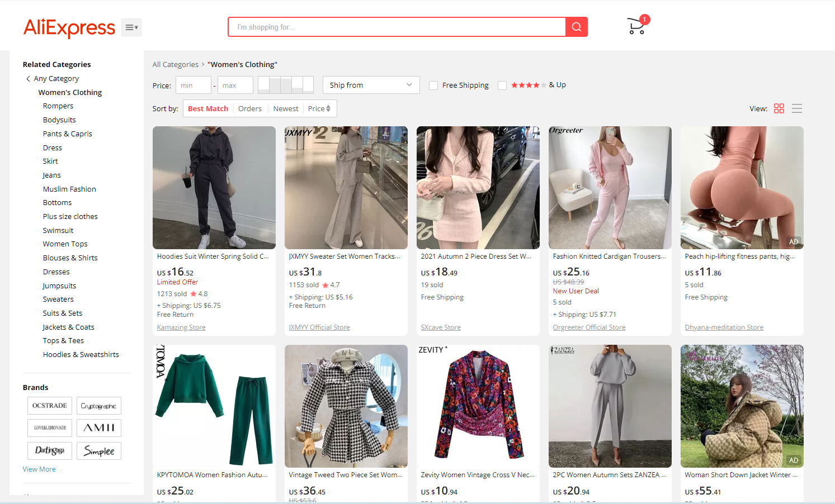Click the price range histogram bar
This screenshot has width=835, height=504.
point(285,85)
